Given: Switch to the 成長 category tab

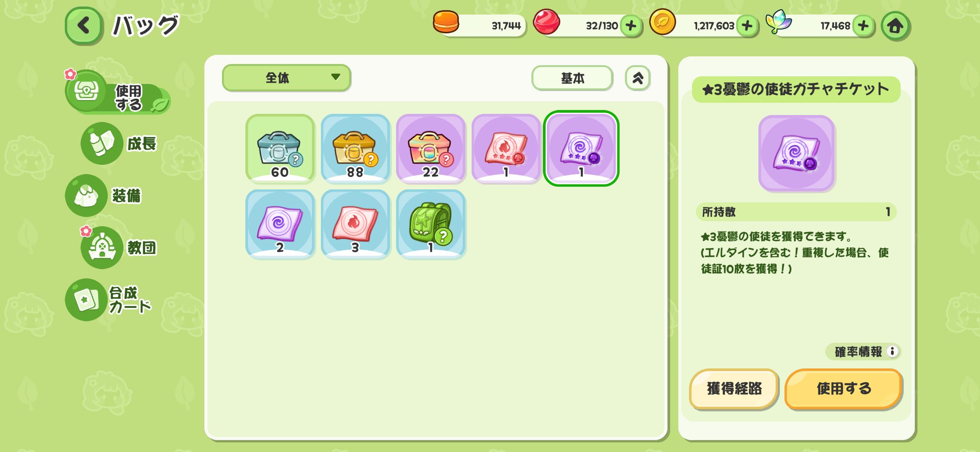Looking at the screenshot, I should point(119,143).
